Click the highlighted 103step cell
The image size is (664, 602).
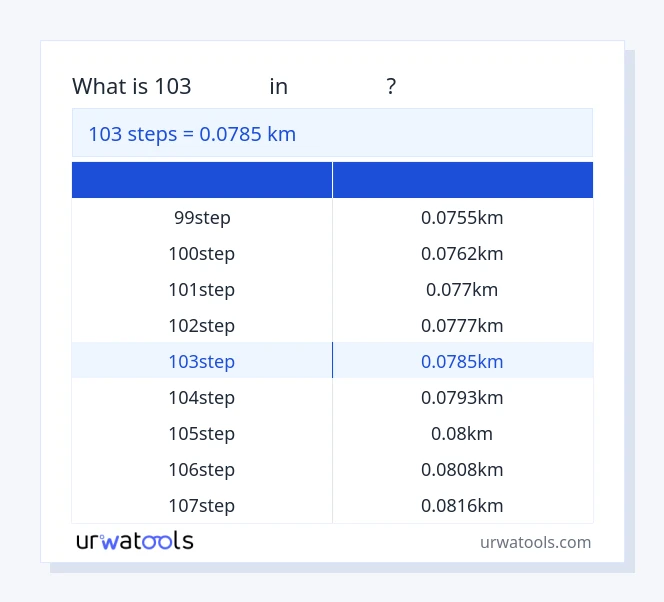click(202, 361)
